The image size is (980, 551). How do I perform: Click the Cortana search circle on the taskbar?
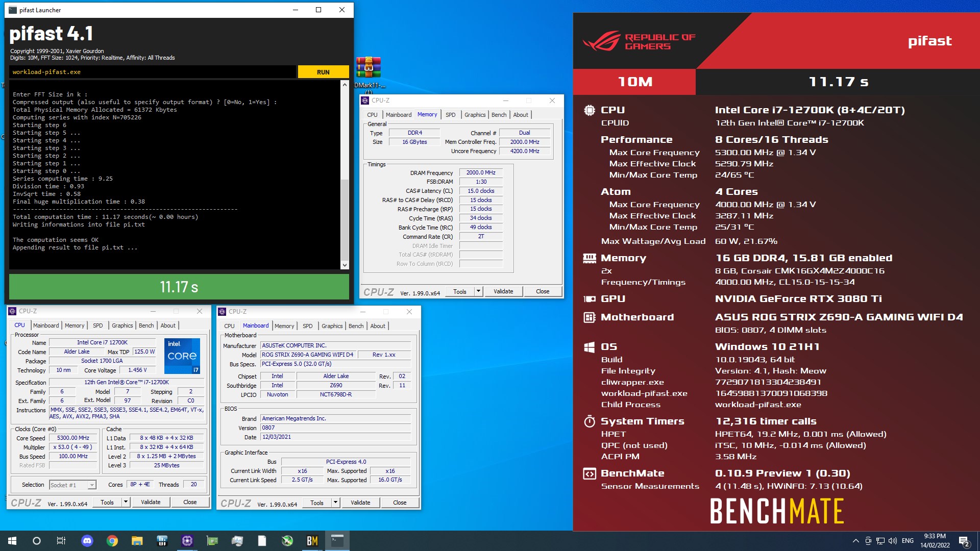37,541
